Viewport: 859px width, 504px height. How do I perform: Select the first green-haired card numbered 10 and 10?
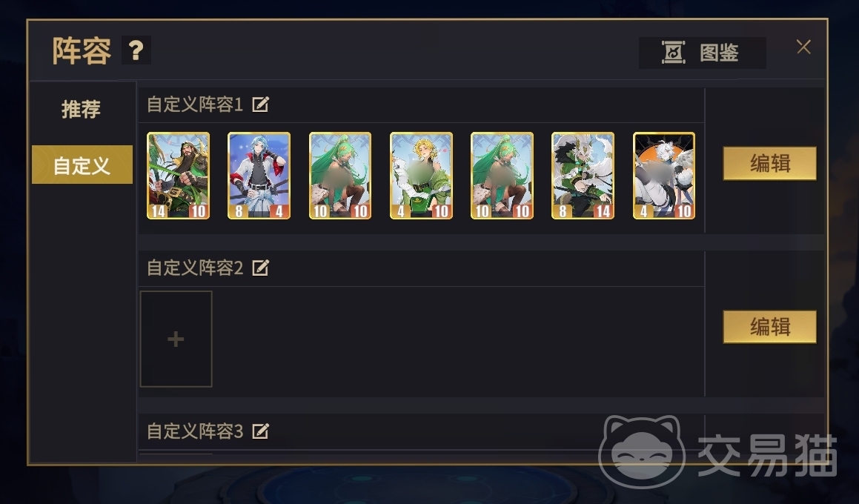(x=340, y=176)
